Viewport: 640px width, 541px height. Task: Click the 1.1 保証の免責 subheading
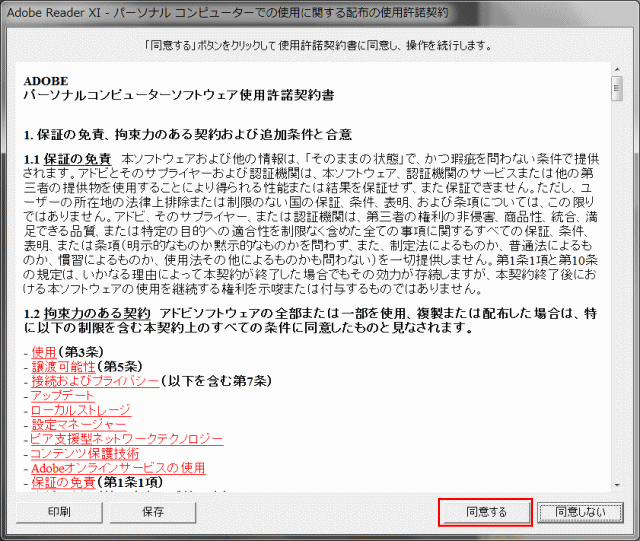click(x=67, y=159)
